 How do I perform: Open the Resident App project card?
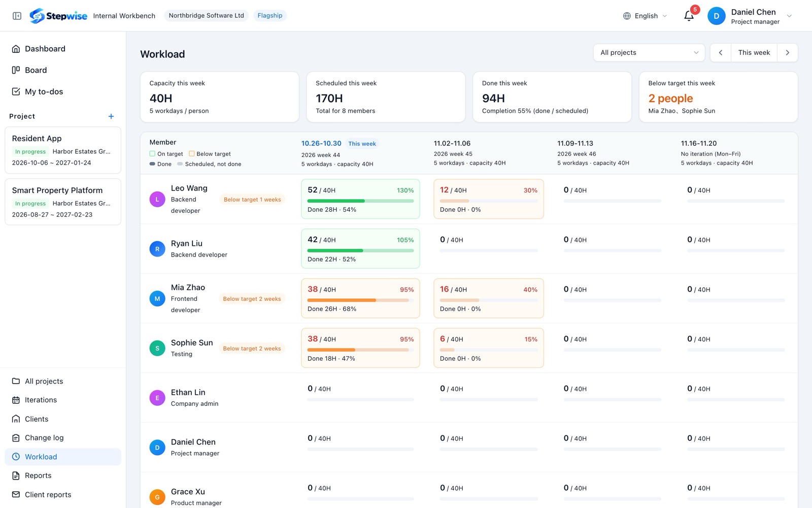click(x=63, y=150)
